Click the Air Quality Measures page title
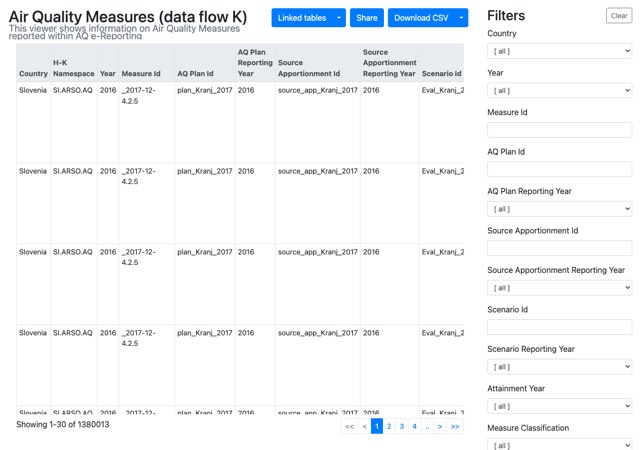640x450 pixels. tap(128, 17)
